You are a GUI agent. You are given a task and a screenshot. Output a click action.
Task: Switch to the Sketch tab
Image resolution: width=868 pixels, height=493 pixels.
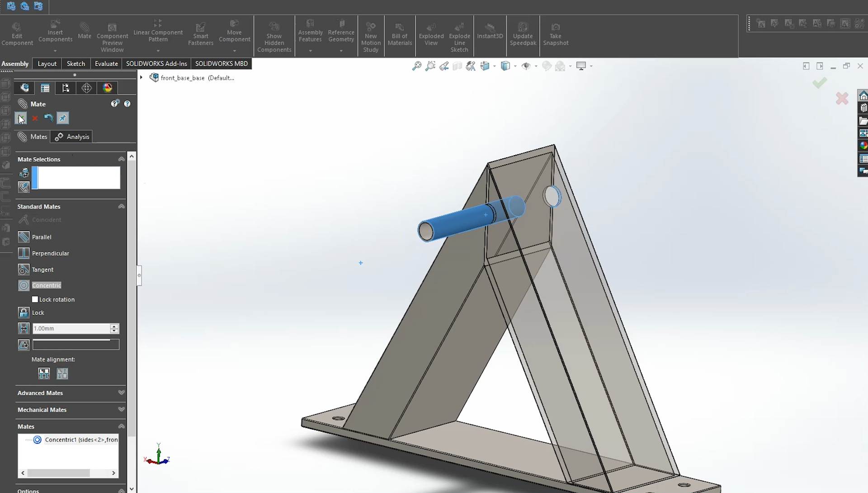[76, 64]
